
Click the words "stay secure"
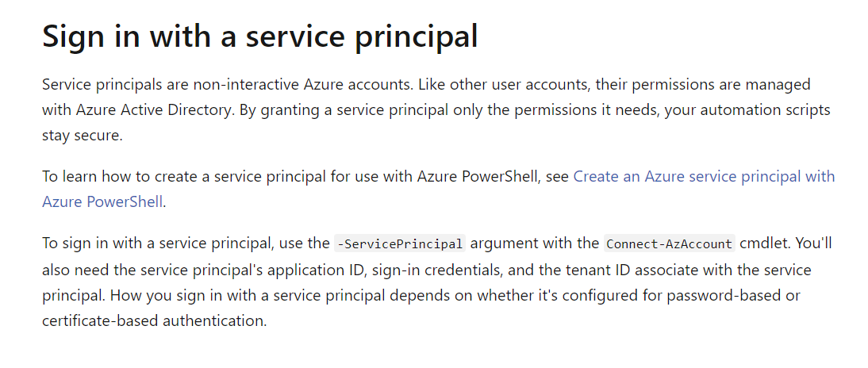point(83,135)
